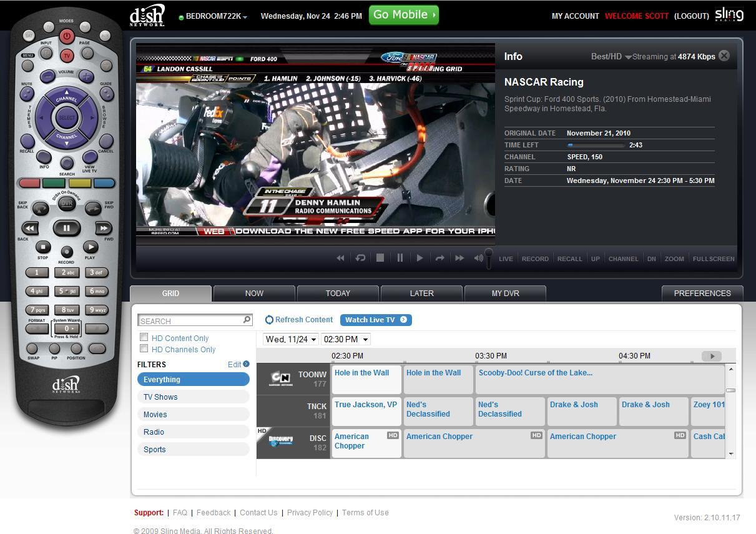Viewport: 756px width, 534px height.
Task: Open the PREFERENCES tab
Action: [702, 293]
